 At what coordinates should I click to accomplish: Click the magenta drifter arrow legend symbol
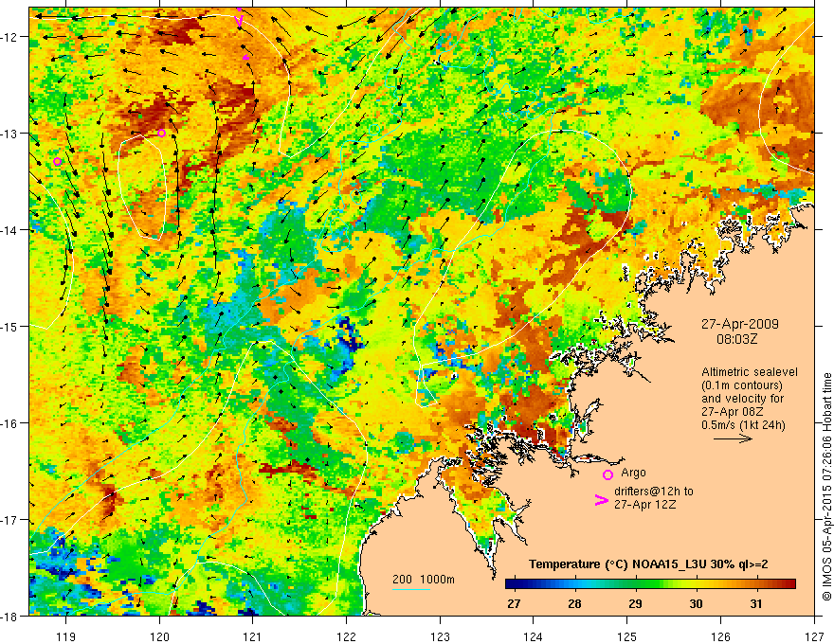pos(601,500)
